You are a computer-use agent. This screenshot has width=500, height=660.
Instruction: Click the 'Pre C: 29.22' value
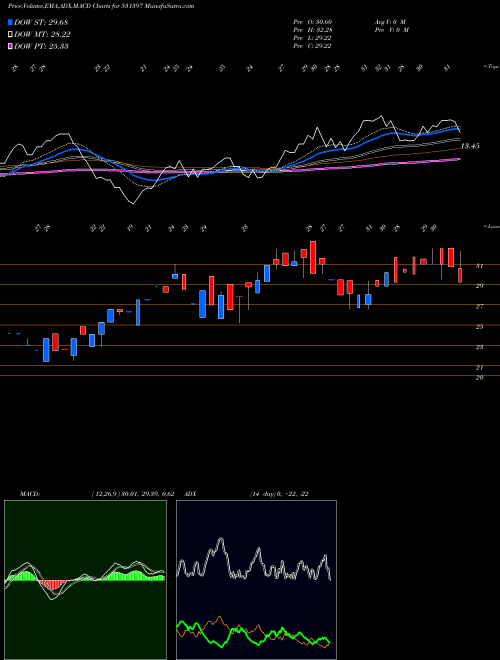[x=313, y=46]
